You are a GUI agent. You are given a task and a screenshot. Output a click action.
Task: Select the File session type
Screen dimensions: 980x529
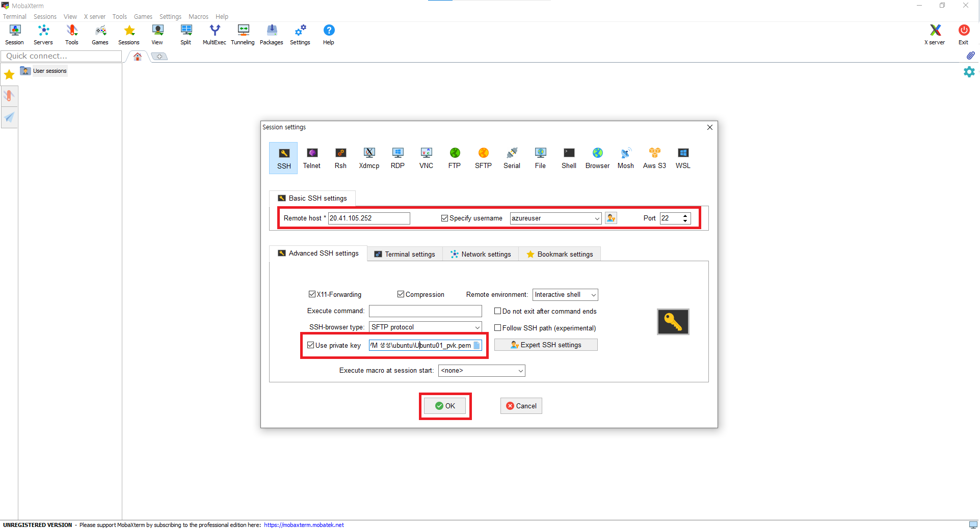540,158
